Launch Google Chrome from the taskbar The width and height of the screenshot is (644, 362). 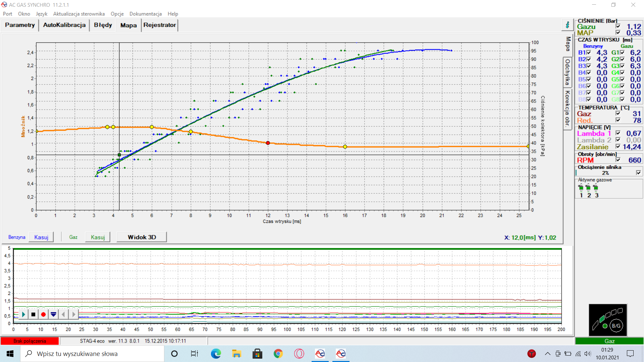278,354
